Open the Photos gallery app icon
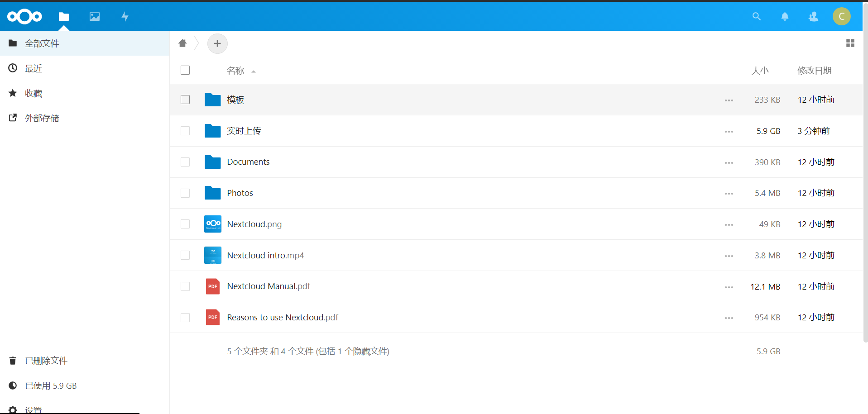868x414 pixels. click(x=95, y=17)
